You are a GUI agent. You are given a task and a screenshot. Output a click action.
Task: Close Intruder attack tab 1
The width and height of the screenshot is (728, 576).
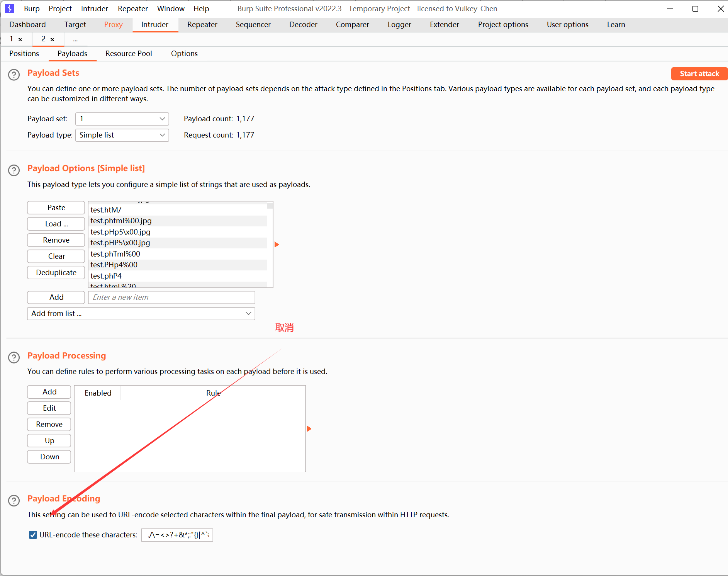tap(20, 39)
